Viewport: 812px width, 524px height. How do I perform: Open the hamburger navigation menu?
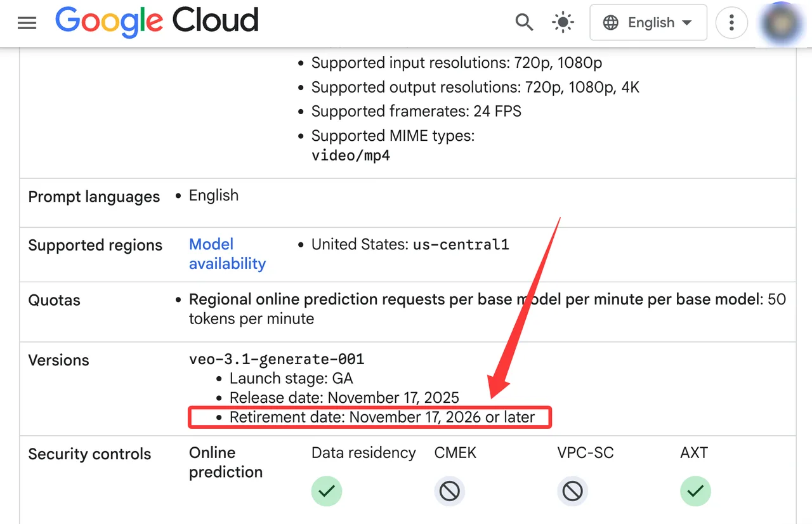tap(27, 23)
